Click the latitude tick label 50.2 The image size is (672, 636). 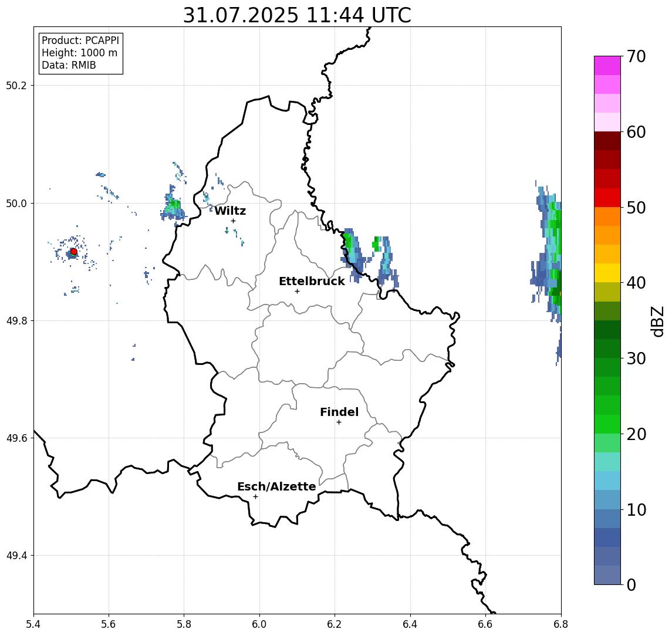coord(16,85)
